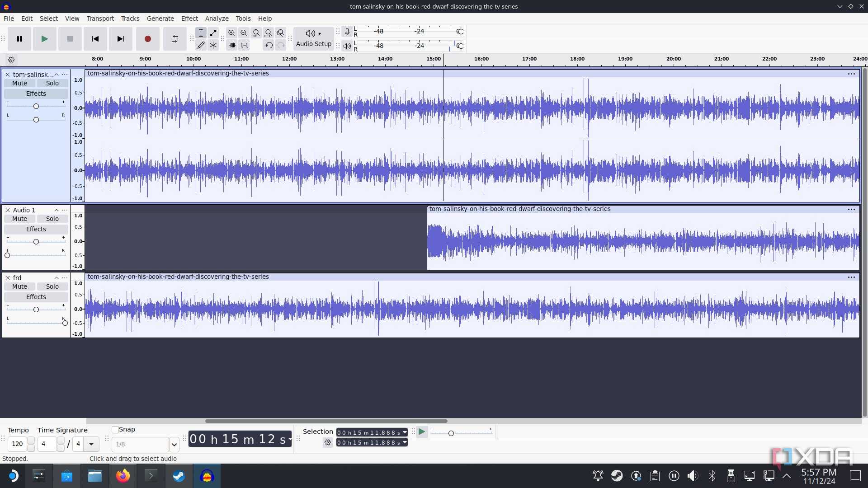The image size is (868, 488).
Task: Close the tom-salinsk track
Action: [x=8, y=75]
